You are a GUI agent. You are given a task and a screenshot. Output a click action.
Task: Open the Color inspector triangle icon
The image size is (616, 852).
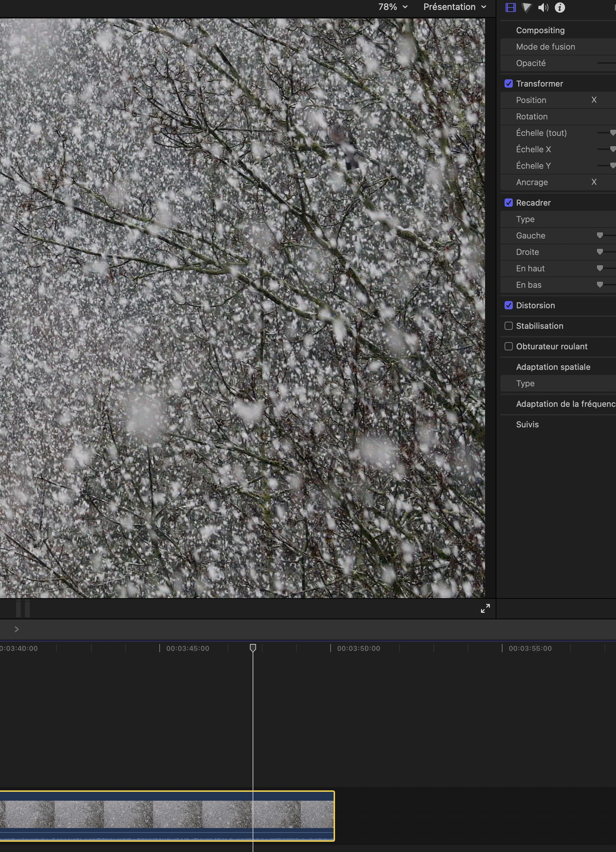coord(527,8)
